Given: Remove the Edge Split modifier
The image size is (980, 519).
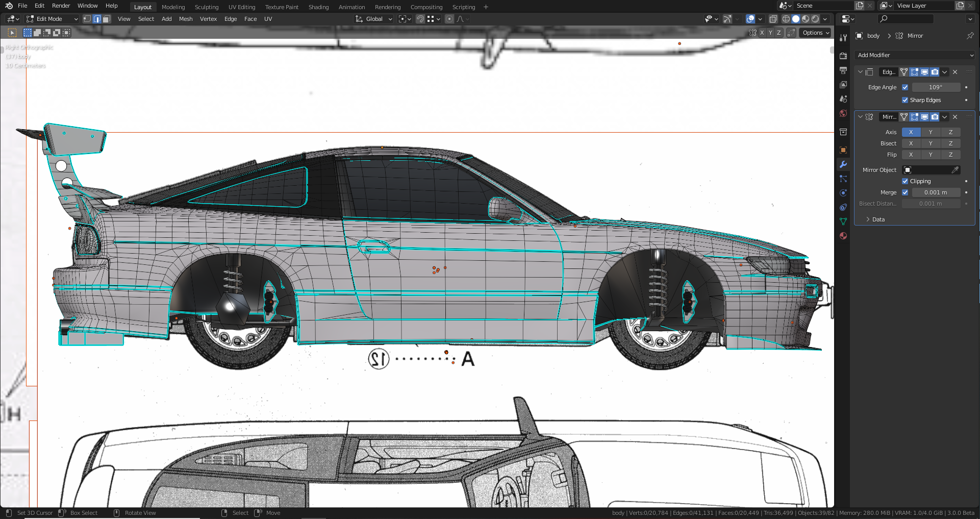Looking at the screenshot, I should 955,72.
